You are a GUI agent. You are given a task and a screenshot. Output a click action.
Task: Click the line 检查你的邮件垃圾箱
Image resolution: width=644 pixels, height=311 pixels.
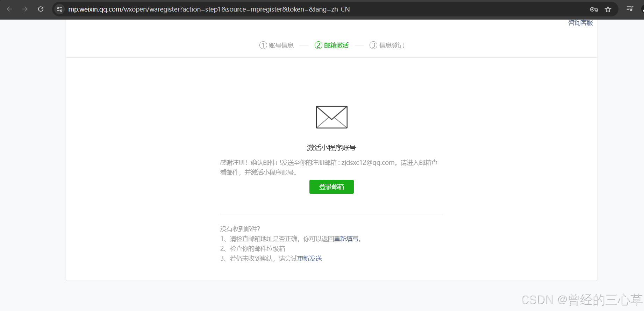point(257,249)
